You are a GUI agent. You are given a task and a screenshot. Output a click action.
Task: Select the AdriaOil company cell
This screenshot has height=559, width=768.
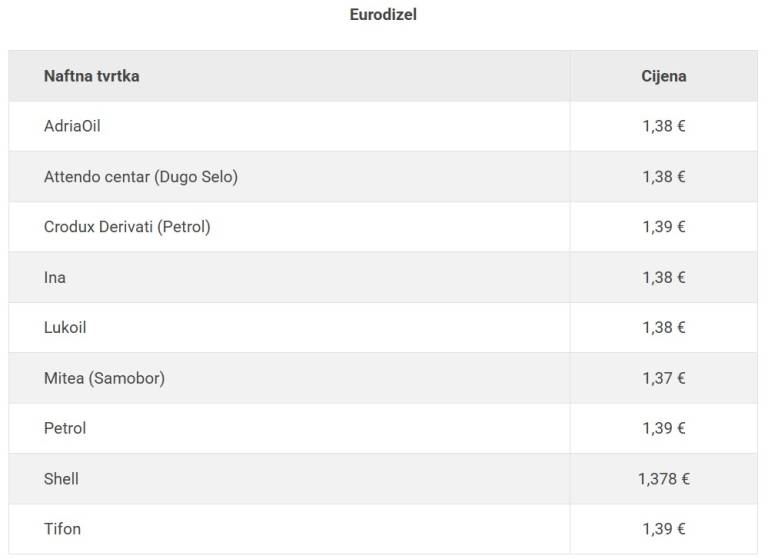tap(72, 126)
